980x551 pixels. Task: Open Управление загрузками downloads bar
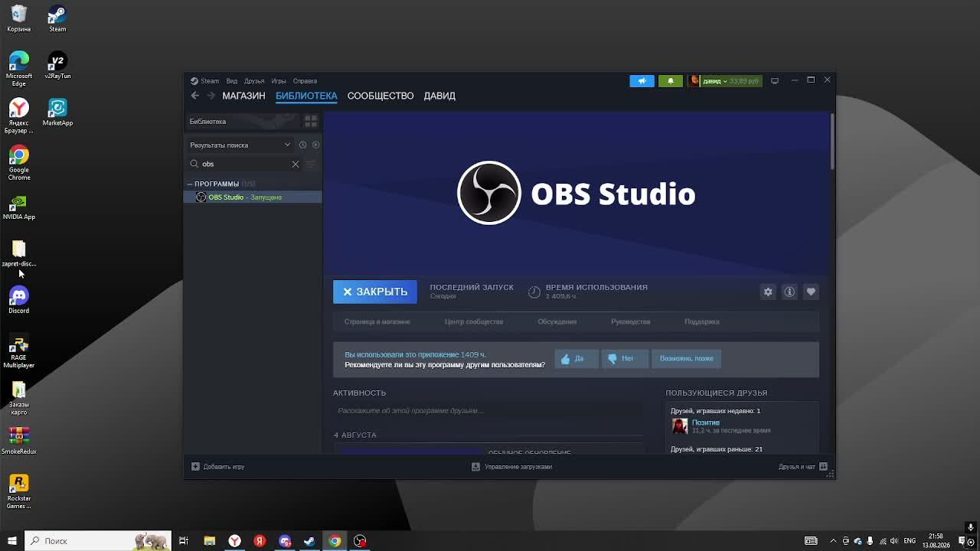point(511,466)
